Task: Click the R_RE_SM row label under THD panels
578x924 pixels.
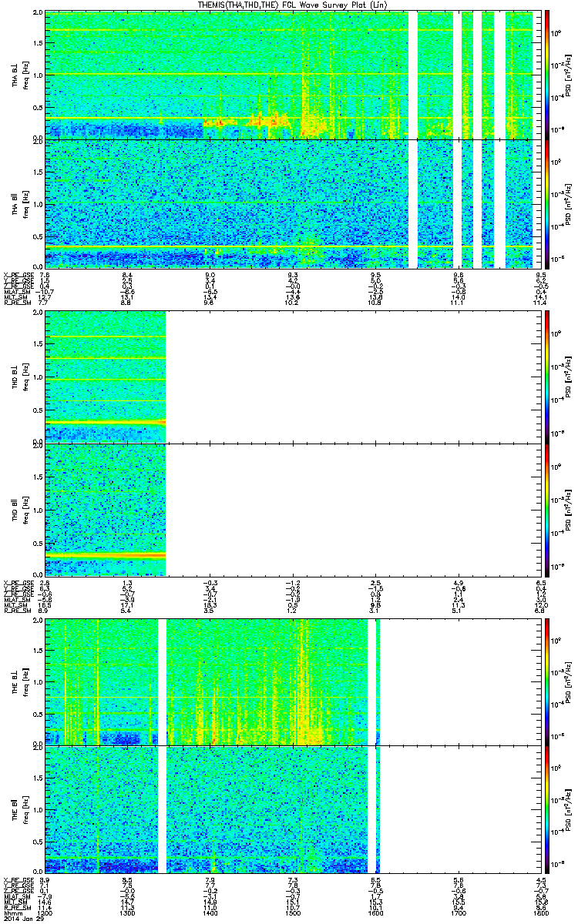Action: point(16,611)
